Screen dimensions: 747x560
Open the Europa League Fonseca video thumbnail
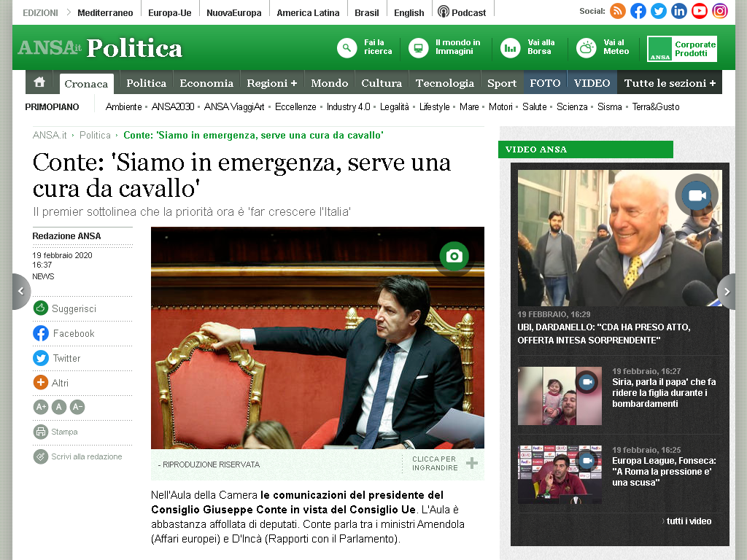pyautogui.click(x=560, y=474)
